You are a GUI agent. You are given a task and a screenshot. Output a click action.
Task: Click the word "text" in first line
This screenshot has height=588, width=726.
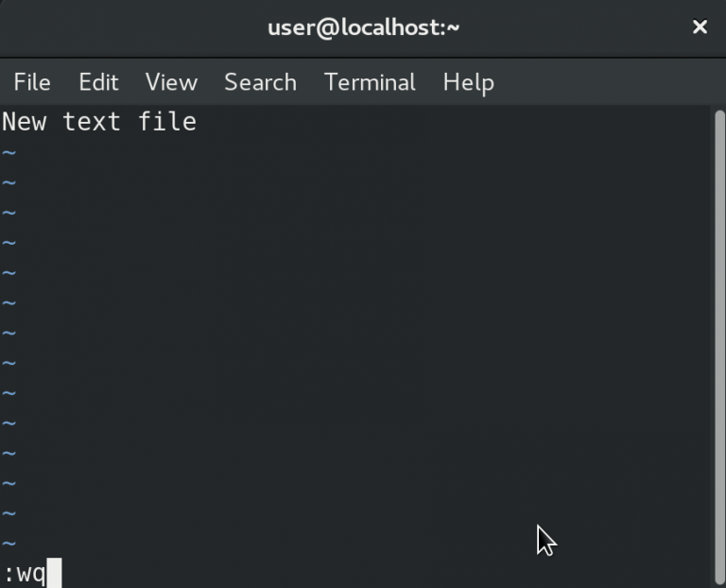click(x=92, y=122)
